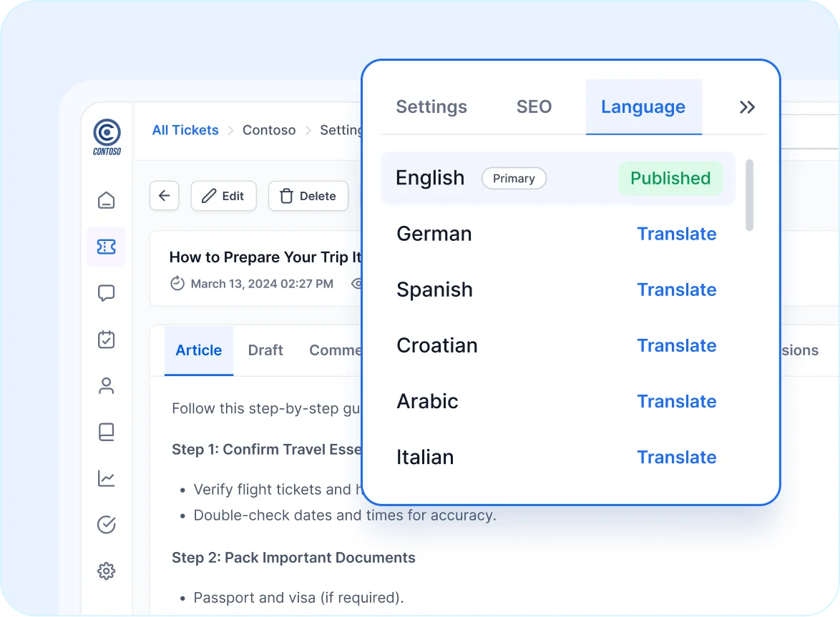Image resolution: width=840 pixels, height=617 pixels.
Task: Open the All Tickets breadcrumb link
Action: pos(185,130)
